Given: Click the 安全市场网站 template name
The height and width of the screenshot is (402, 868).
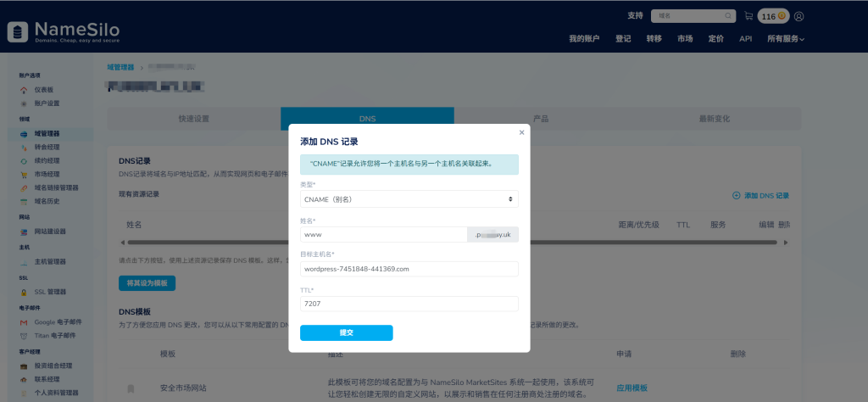Looking at the screenshot, I should (x=183, y=388).
